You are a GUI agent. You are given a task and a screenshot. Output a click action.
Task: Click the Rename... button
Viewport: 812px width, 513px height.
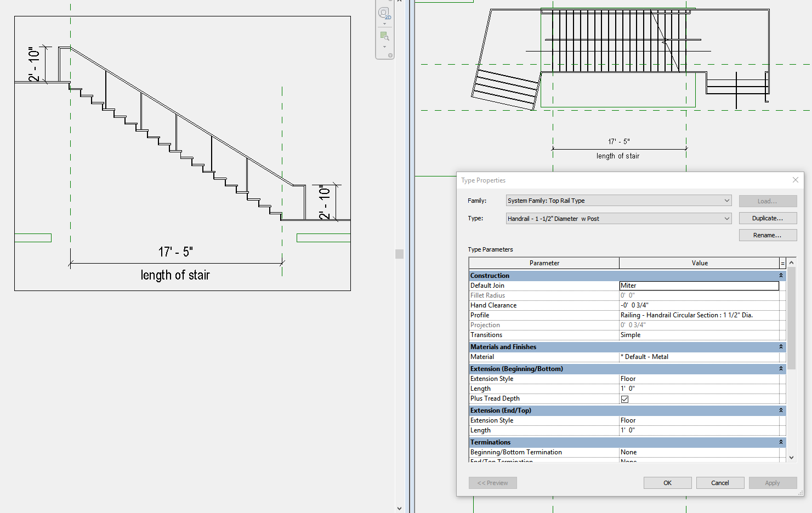767,235
